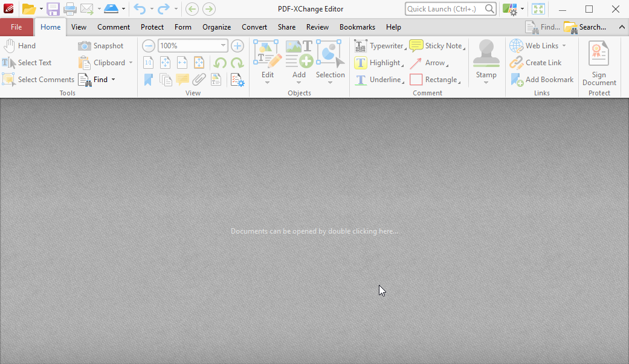The image size is (629, 364).
Task: Click the Sign Document button
Action: [x=599, y=63]
